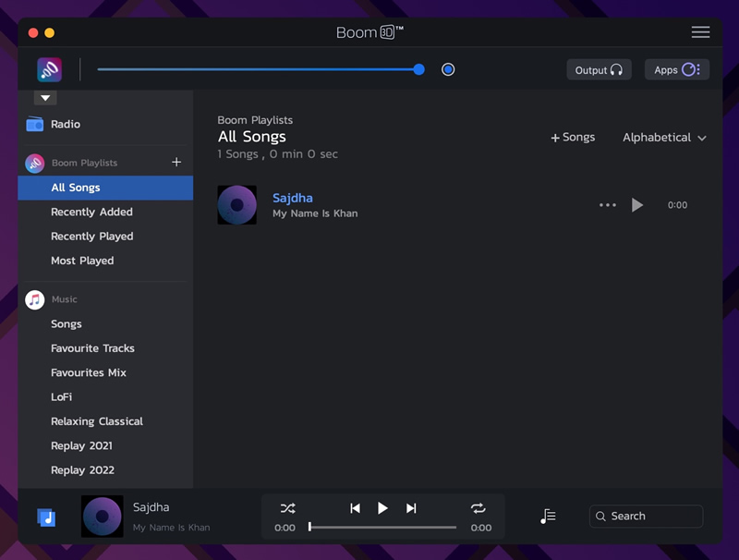Screen dimensions: 739x560
Task: Click the 0:00 duration in Sajdha row
Action: [x=677, y=205]
